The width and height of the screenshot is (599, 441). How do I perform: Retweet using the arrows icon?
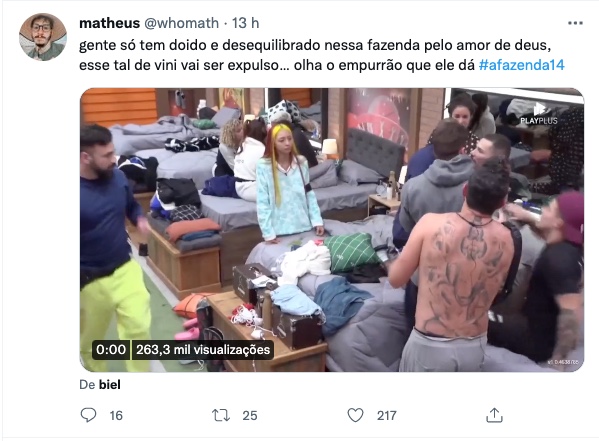[221, 415]
